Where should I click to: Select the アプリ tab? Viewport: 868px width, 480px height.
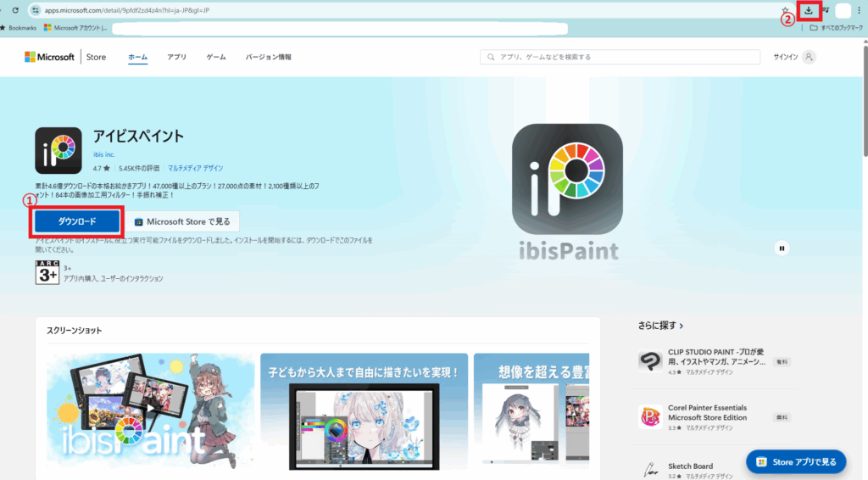point(176,57)
